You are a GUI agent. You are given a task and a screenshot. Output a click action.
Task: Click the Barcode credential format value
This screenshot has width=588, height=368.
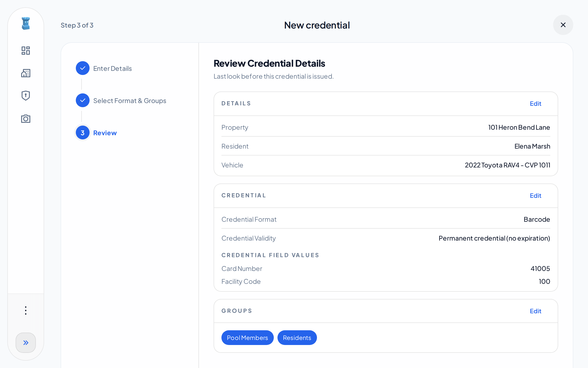pos(537,219)
